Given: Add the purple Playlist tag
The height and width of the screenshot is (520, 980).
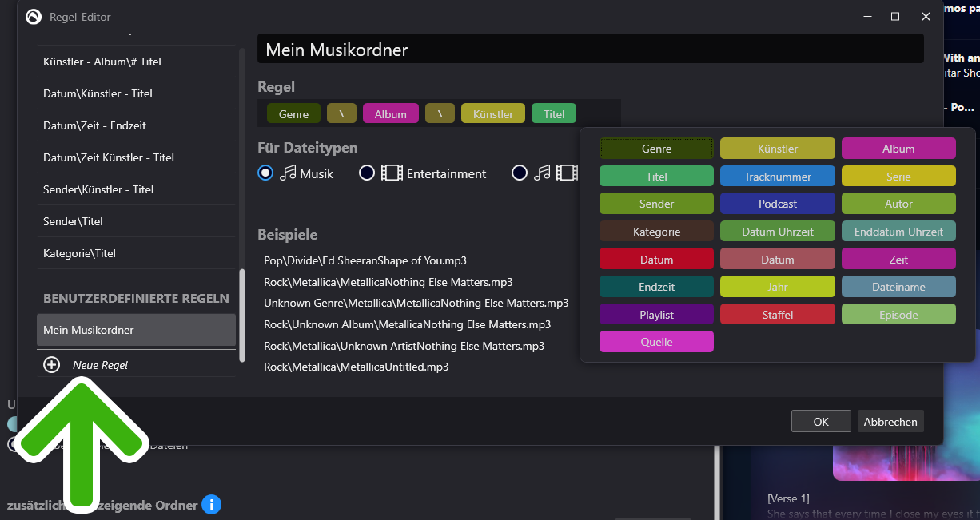Looking at the screenshot, I should [x=656, y=315].
